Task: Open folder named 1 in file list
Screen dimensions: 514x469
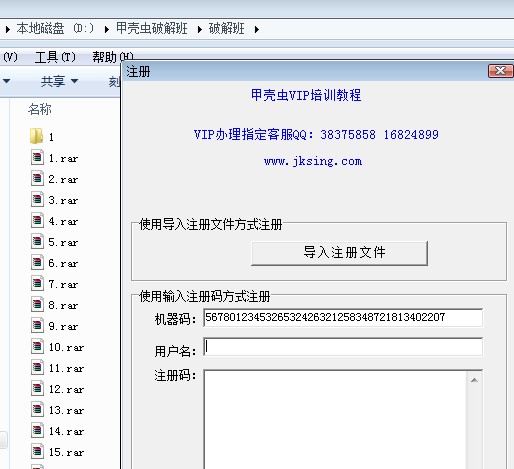Action: 41,136
